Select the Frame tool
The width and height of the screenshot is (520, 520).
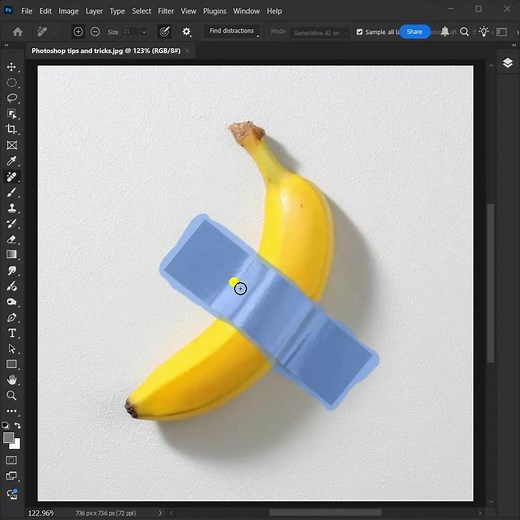(12, 145)
